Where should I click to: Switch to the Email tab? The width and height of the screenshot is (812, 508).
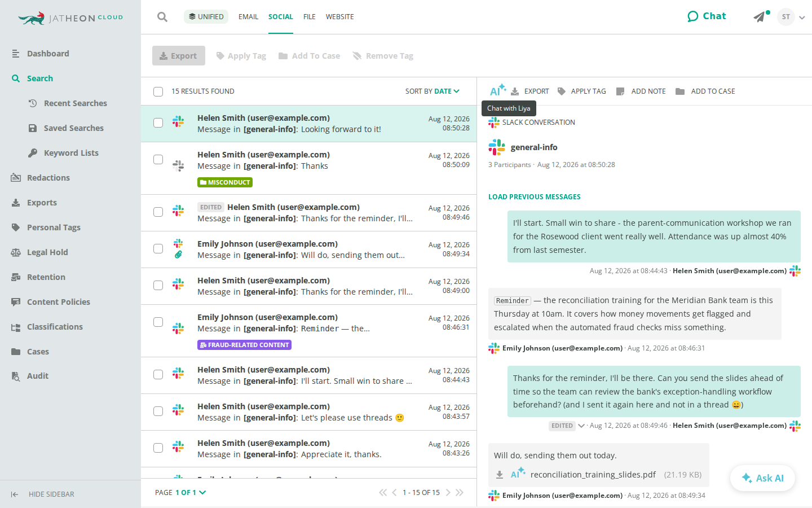tap(248, 17)
